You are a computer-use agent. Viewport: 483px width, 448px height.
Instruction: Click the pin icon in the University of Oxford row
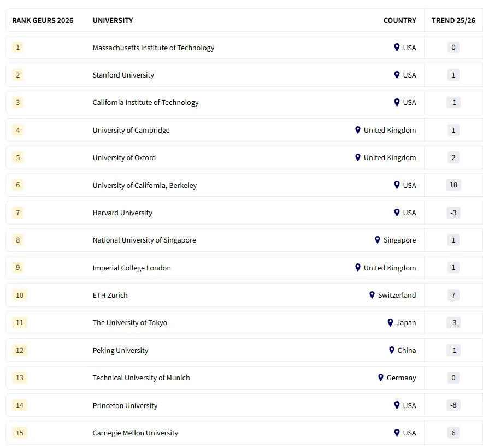358,157
